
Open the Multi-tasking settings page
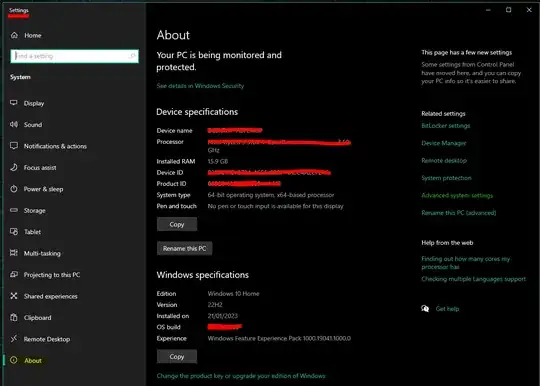[x=42, y=253]
